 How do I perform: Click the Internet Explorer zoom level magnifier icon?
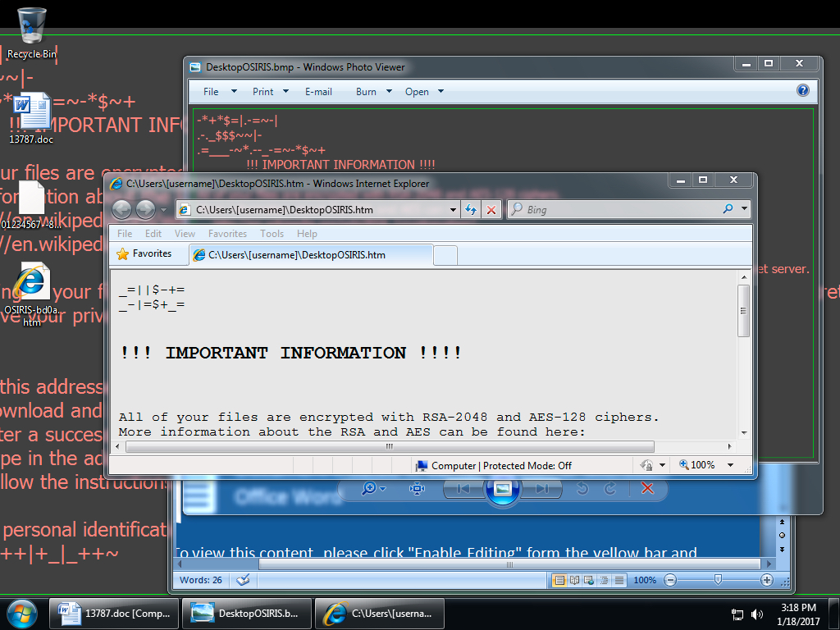[x=684, y=464]
